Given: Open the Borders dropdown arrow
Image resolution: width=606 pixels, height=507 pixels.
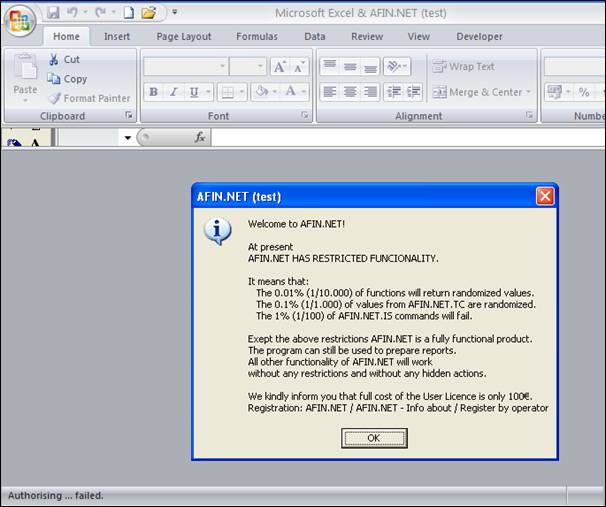Looking at the screenshot, I should click(242, 92).
